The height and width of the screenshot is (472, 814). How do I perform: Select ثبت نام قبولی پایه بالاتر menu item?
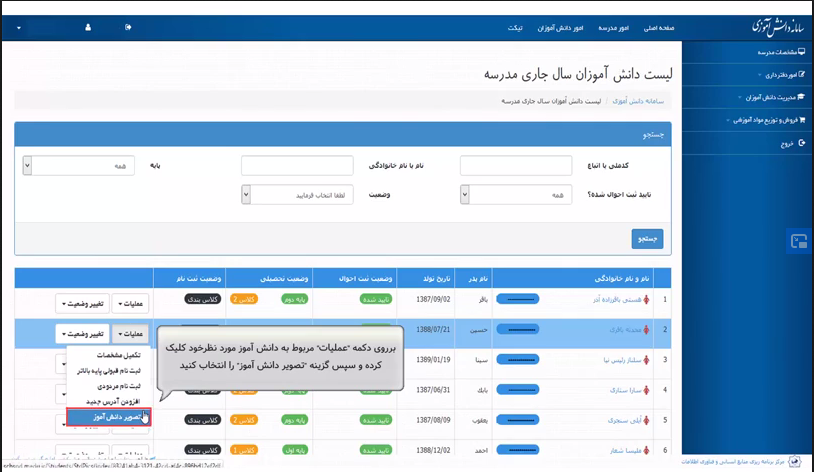point(108,371)
